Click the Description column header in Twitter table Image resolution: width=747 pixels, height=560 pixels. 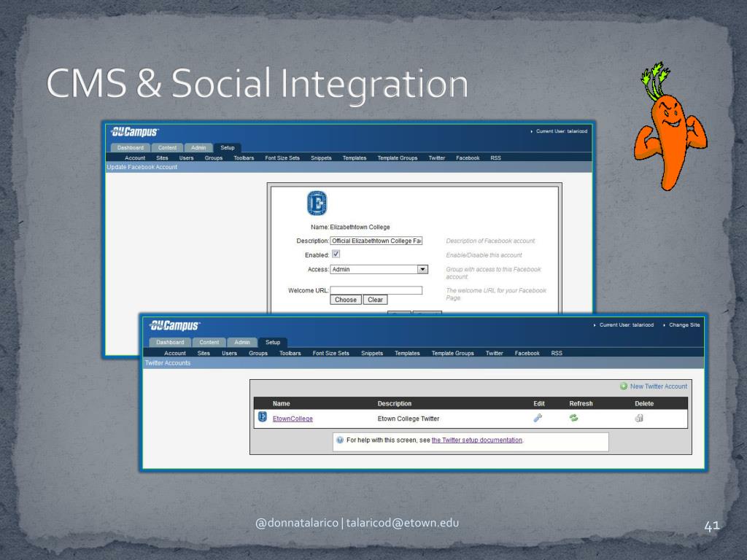coord(395,403)
